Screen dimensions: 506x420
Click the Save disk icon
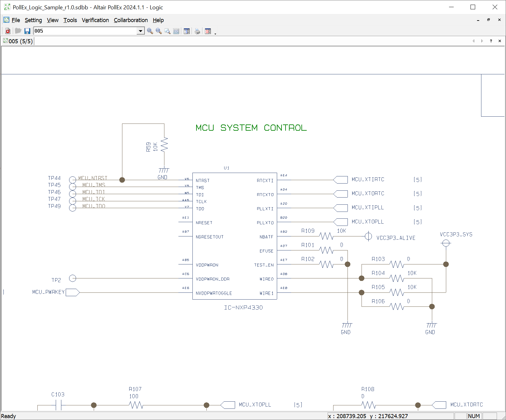27,31
